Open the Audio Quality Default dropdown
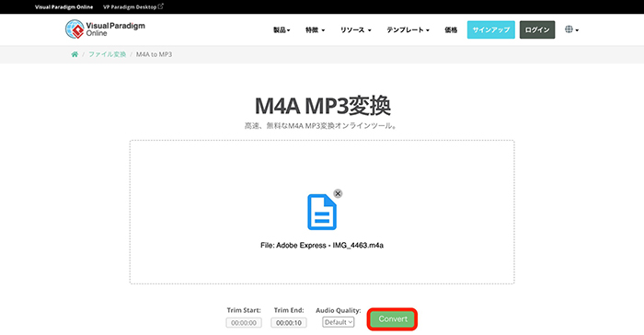The height and width of the screenshot is (335, 644). click(x=338, y=322)
